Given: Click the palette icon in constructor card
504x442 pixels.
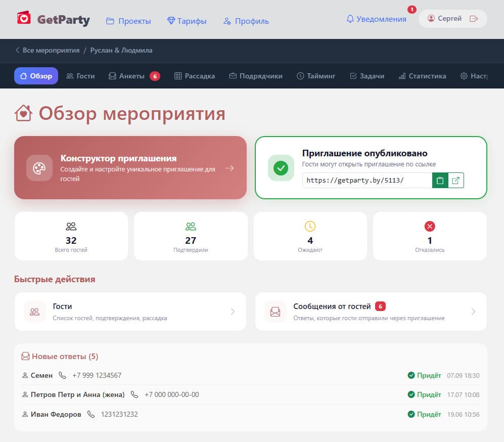Looking at the screenshot, I should click(39, 168).
